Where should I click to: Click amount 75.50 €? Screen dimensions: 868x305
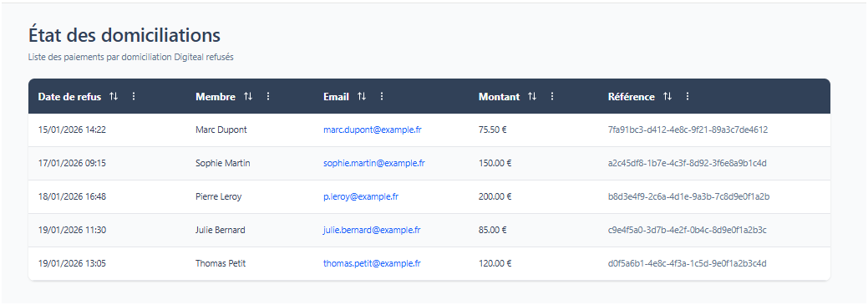click(493, 130)
